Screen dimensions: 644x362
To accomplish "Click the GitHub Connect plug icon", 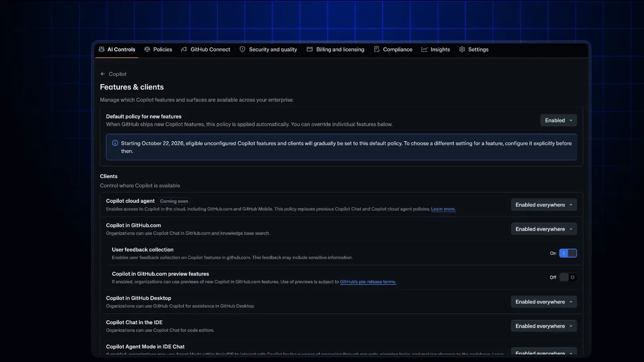I will click(184, 49).
